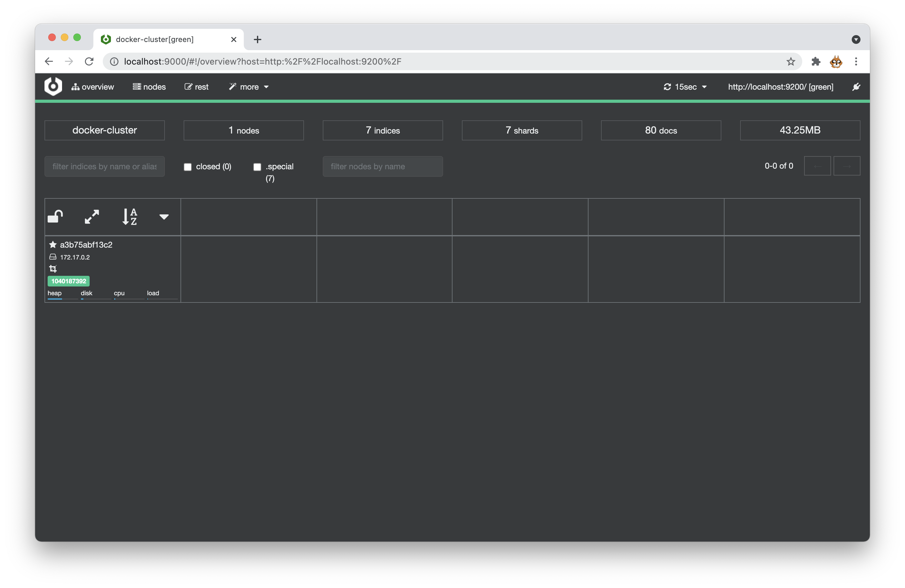The width and height of the screenshot is (905, 588).
Task: Expand the more dropdown menu
Action: coord(249,87)
